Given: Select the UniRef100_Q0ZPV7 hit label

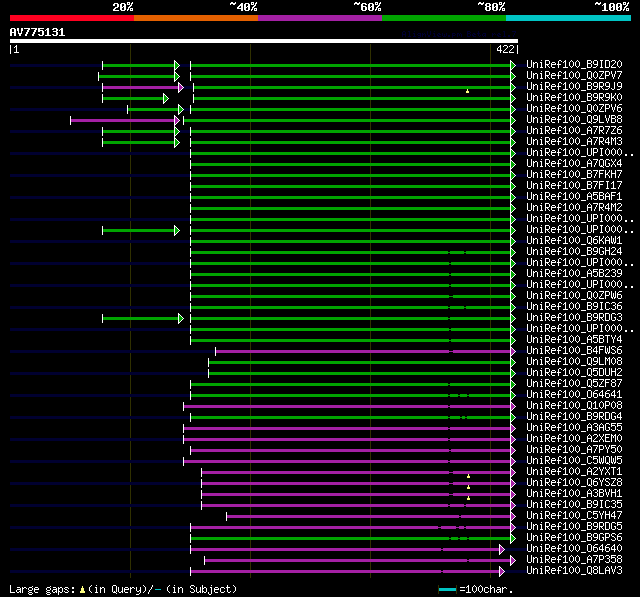Looking at the screenshot, I should coord(574,75).
